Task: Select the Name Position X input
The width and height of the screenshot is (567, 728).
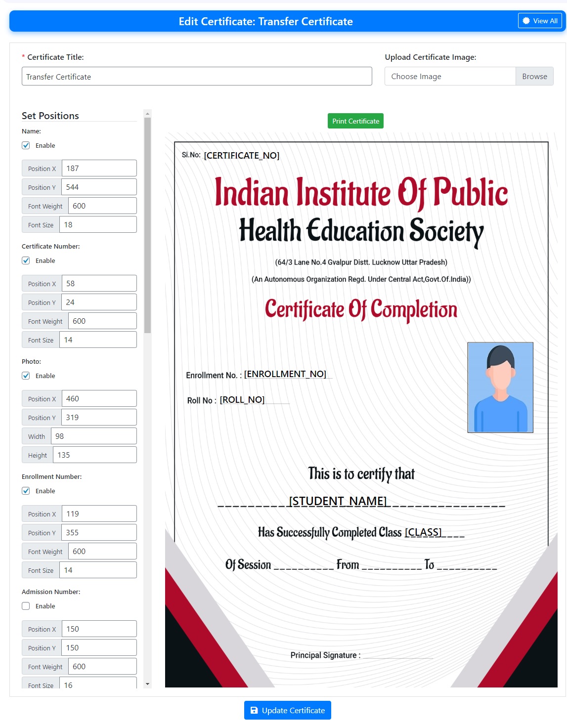Action: (99, 168)
